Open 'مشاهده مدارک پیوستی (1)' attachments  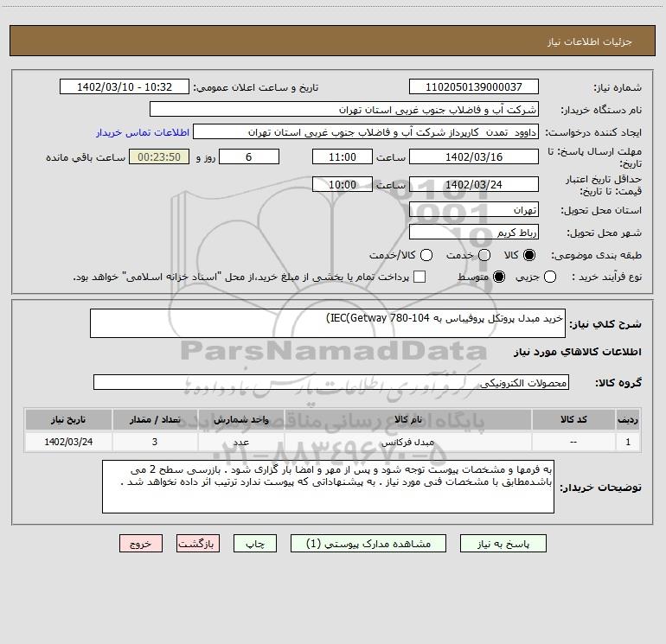[368, 544]
